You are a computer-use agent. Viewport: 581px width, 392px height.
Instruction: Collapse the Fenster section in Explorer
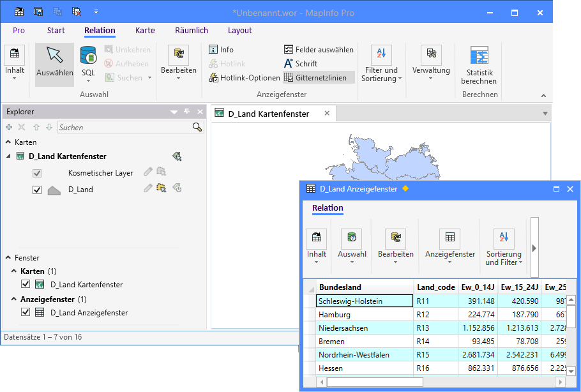(x=8, y=257)
